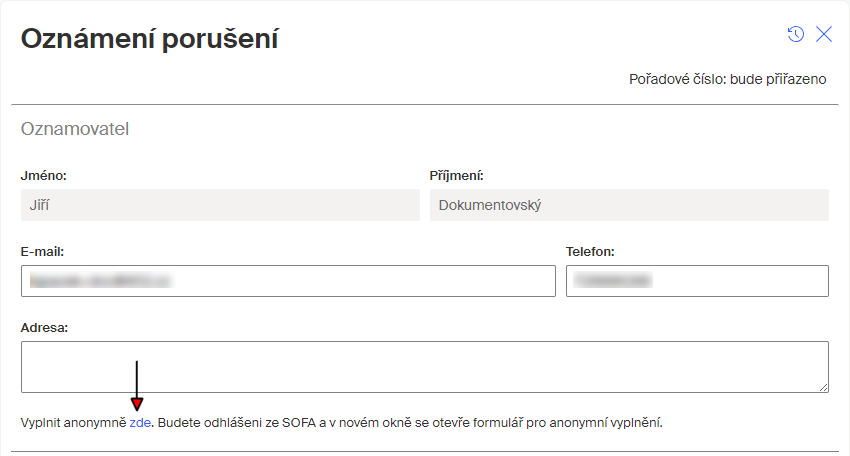Click the 'Příjmení:' label

point(456,176)
